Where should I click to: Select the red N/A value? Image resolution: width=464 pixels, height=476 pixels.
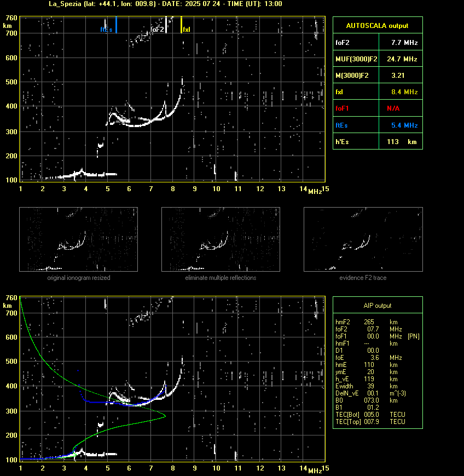pos(393,108)
